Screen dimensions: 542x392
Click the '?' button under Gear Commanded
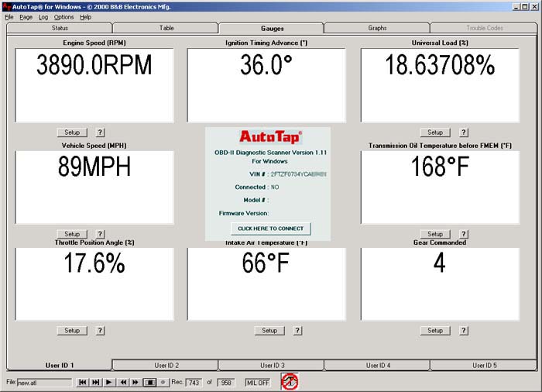coord(464,330)
